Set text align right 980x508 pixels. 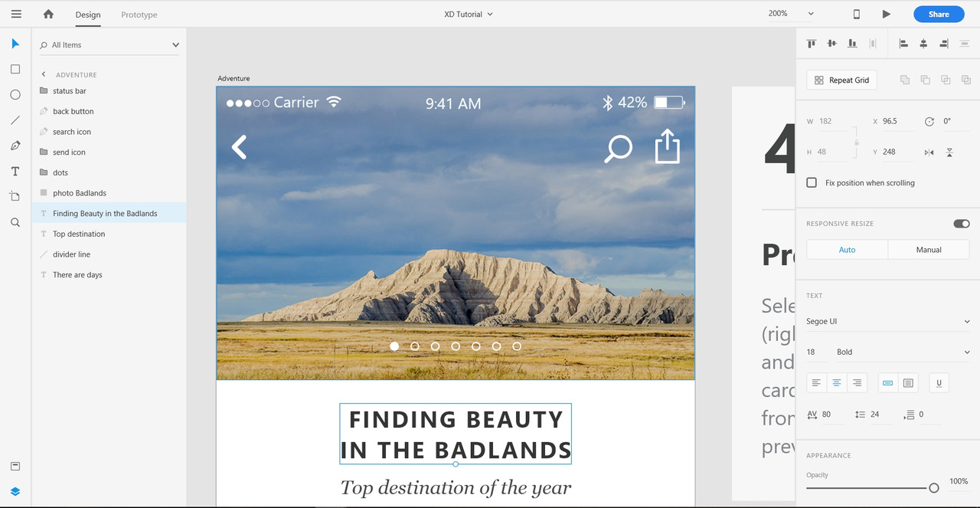point(857,382)
